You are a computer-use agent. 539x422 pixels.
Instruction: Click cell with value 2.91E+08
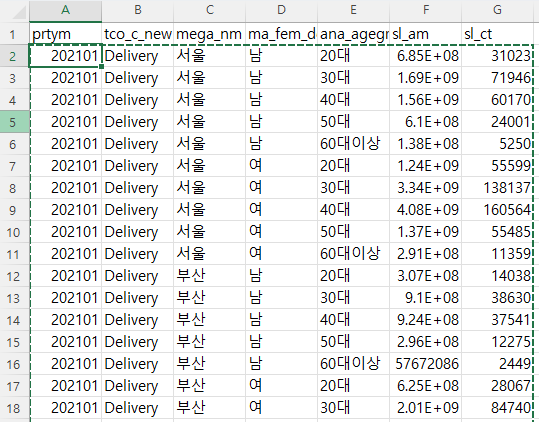(426, 254)
